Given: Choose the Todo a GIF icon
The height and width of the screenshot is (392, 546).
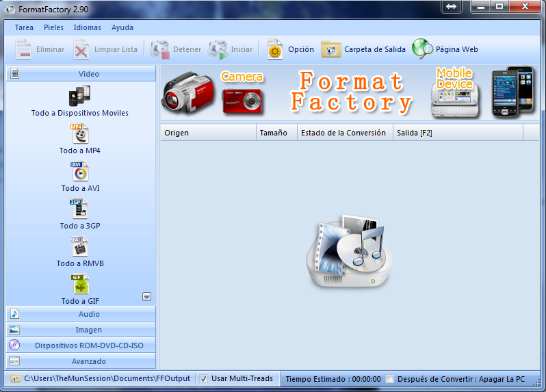Looking at the screenshot, I should click(81, 284).
